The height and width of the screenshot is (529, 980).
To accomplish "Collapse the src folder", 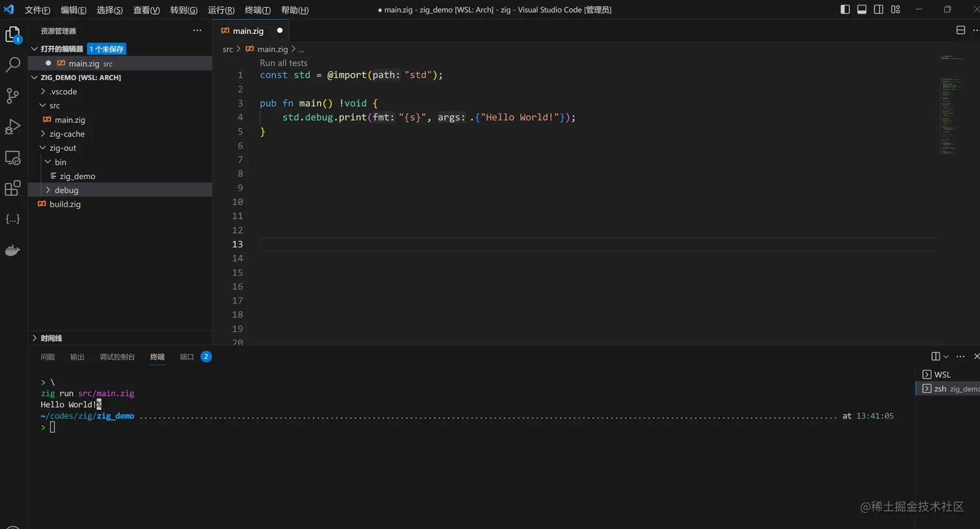I will coord(43,106).
